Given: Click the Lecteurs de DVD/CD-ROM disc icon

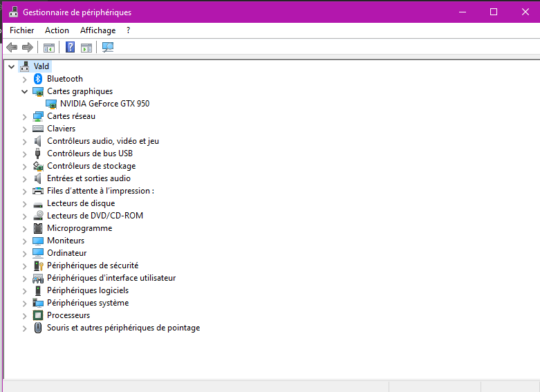Looking at the screenshot, I should [38, 216].
